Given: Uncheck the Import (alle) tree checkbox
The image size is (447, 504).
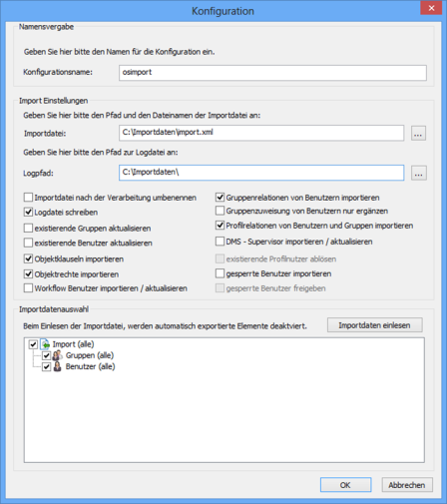Looking at the screenshot, I should 33,344.
